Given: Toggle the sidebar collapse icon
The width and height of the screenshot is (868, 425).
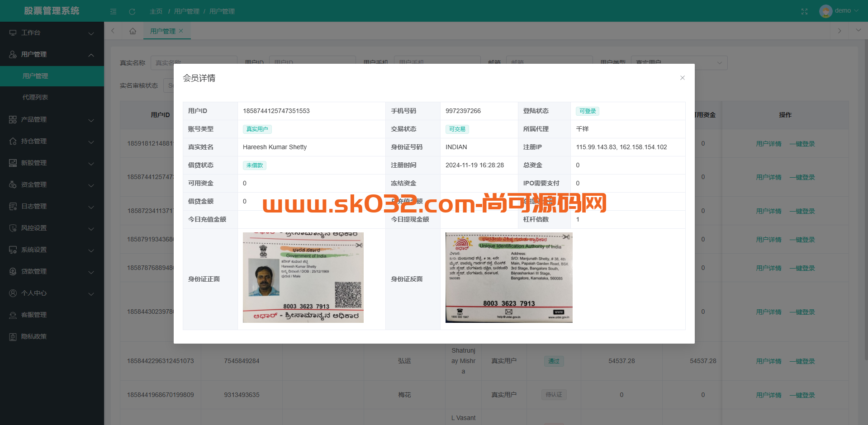Looking at the screenshot, I should tap(113, 11).
